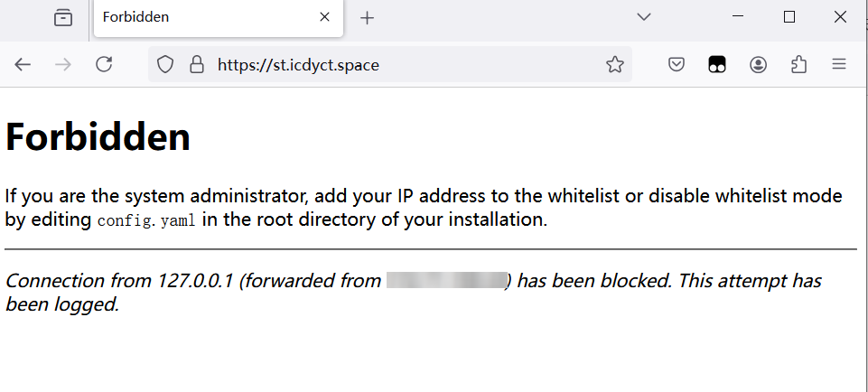This screenshot has height=392, width=868.
Task: Show site info via the padlock icon
Action: (196, 64)
